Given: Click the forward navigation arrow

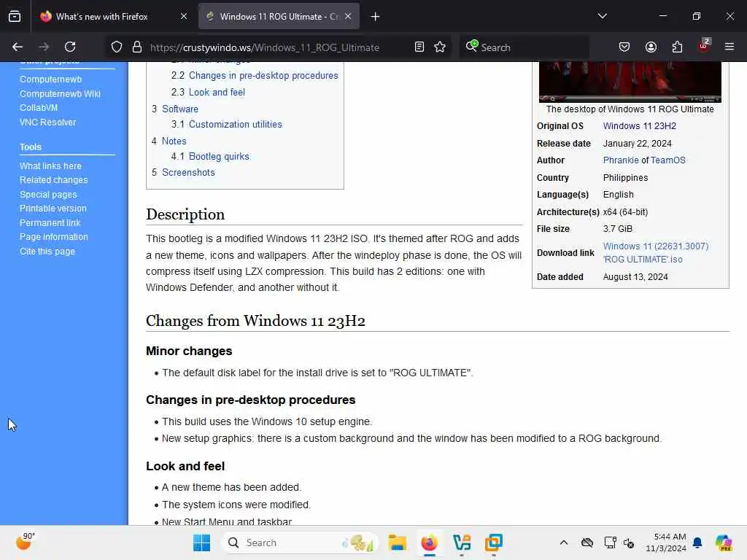Looking at the screenshot, I should click(44, 47).
